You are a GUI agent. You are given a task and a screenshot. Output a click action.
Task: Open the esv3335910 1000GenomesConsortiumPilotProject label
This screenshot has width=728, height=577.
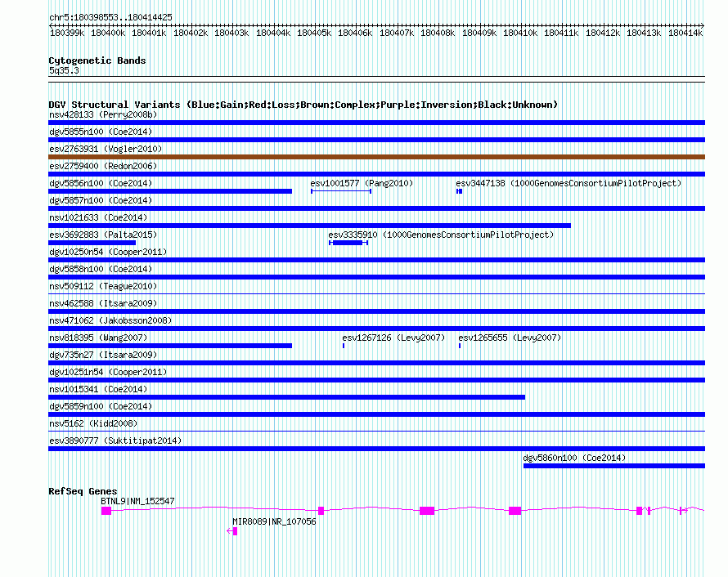pos(441,235)
